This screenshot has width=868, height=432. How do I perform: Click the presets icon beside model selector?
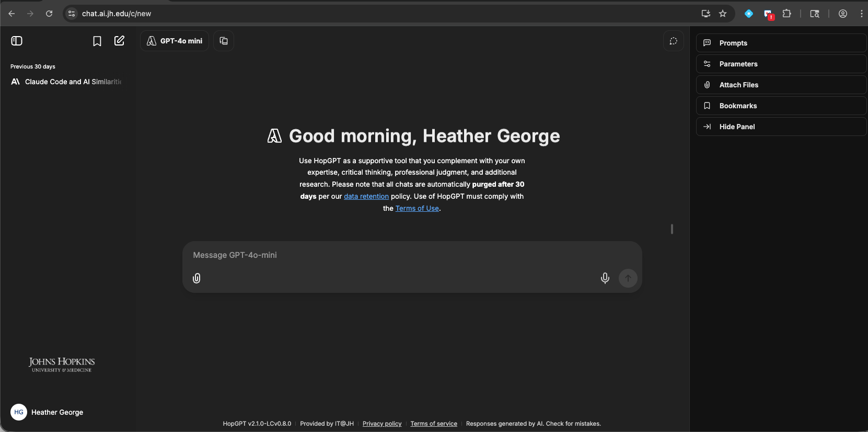[x=224, y=41]
